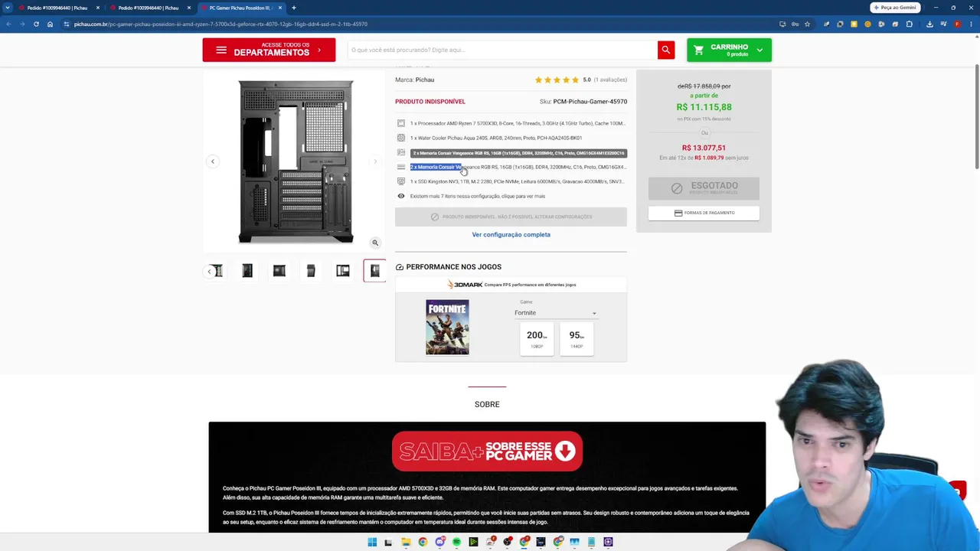Select the third case thumbnail image
The width and height of the screenshot is (980, 551).
tap(279, 271)
